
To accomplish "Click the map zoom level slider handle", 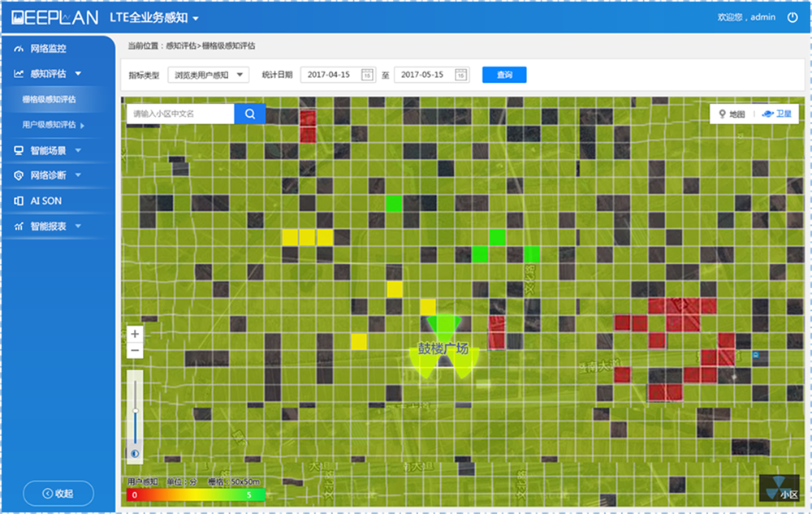I will pyautogui.click(x=135, y=411).
